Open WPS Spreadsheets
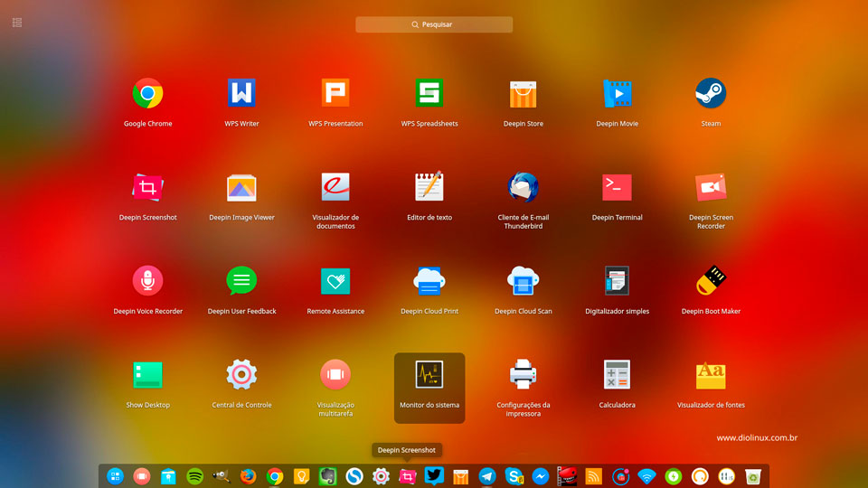This screenshot has height=488, width=868. [x=429, y=93]
